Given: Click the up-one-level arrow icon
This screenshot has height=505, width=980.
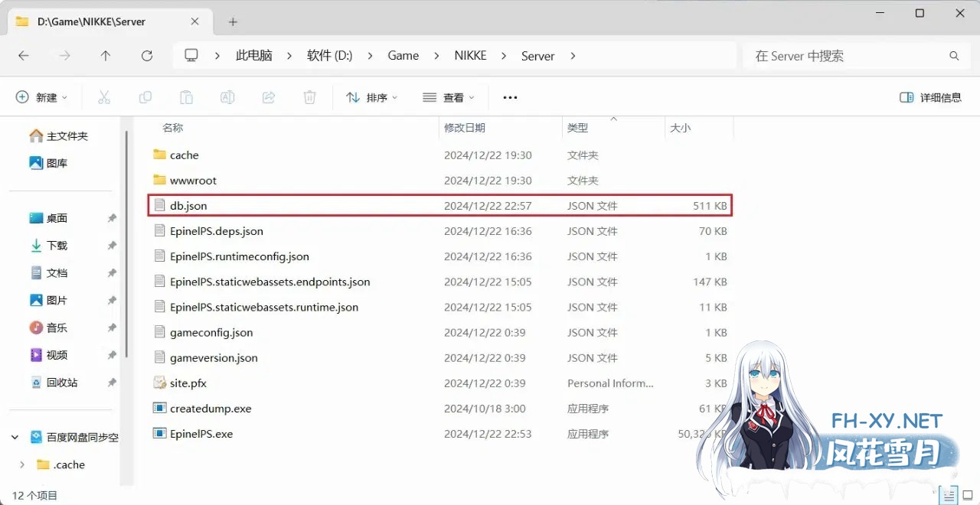Looking at the screenshot, I should tap(106, 55).
